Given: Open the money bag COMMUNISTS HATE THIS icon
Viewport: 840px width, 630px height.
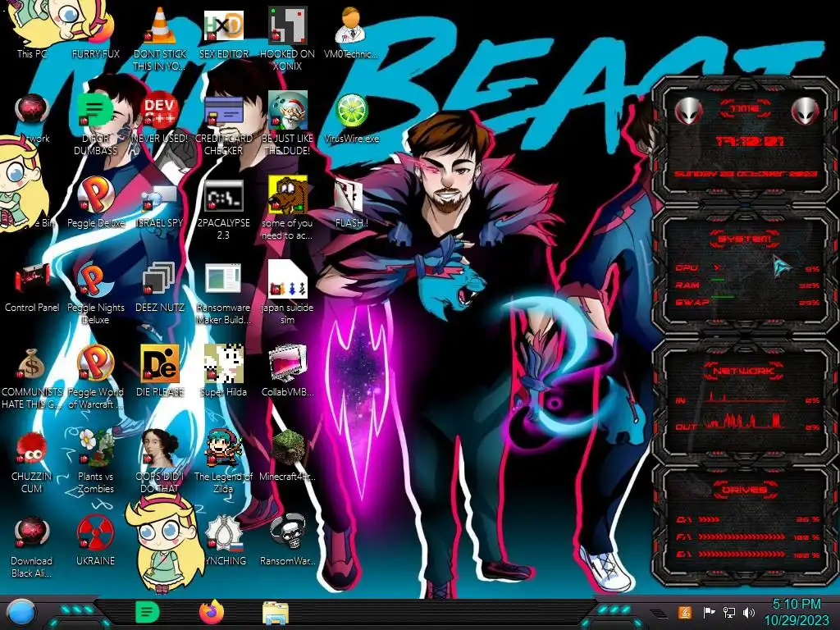Looking at the screenshot, I should point(32,377).
